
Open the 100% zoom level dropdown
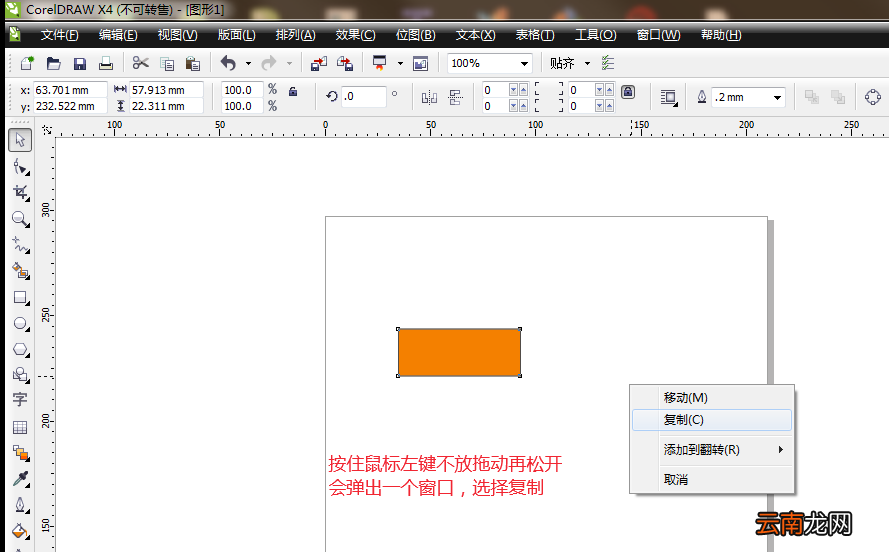point(524,63)
